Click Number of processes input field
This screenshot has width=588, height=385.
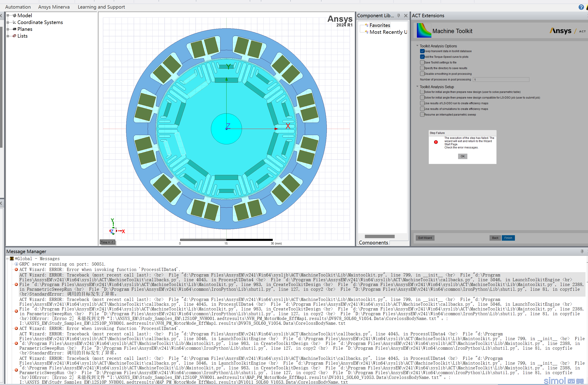tap(501, 80)
